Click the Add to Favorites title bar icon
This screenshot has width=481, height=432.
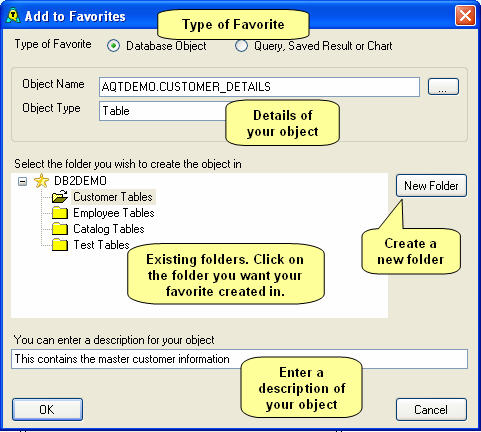point(13,16)
